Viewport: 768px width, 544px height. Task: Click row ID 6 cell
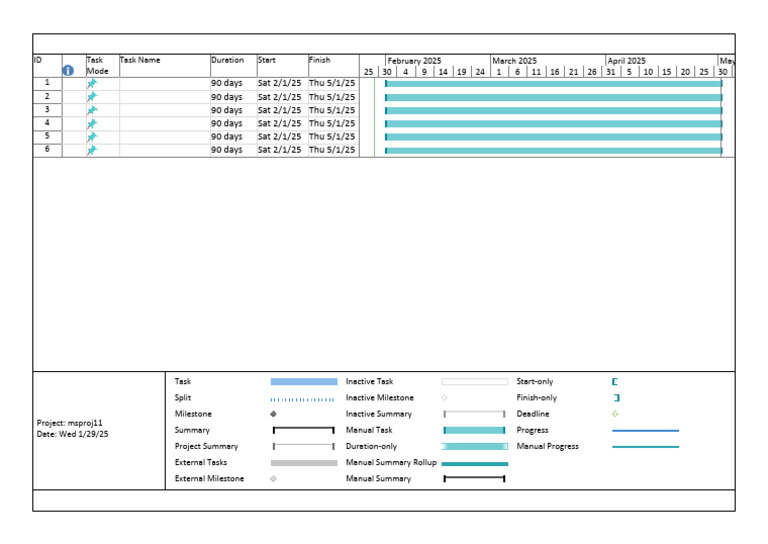click(48, 149)
